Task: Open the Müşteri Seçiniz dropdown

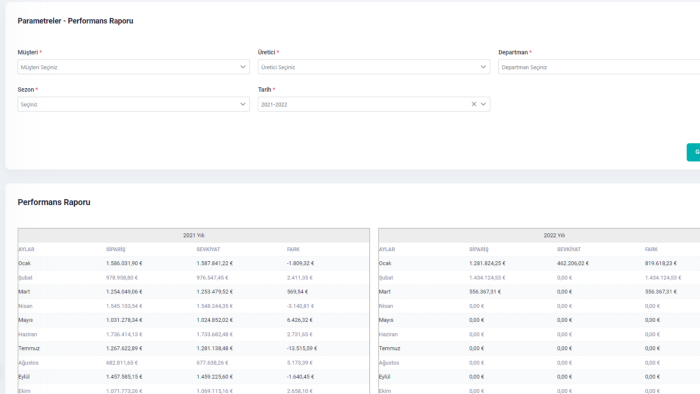Action: [133, 67]
